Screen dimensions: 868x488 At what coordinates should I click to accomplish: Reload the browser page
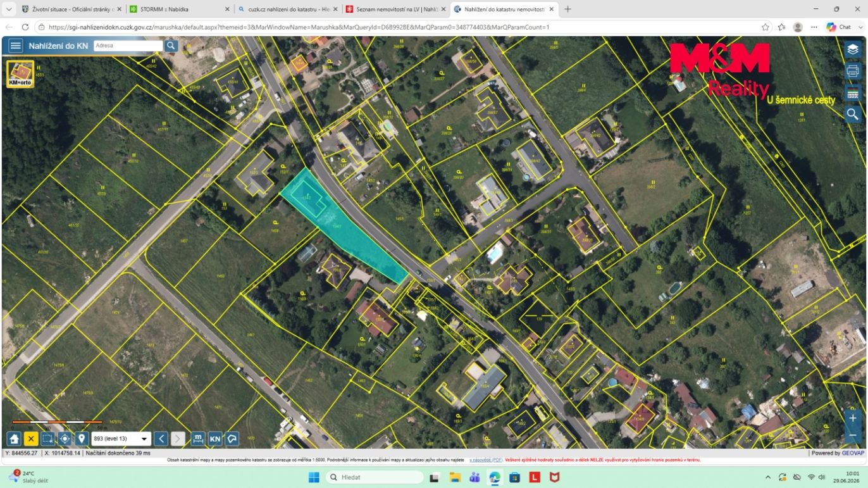pos(25,27)
